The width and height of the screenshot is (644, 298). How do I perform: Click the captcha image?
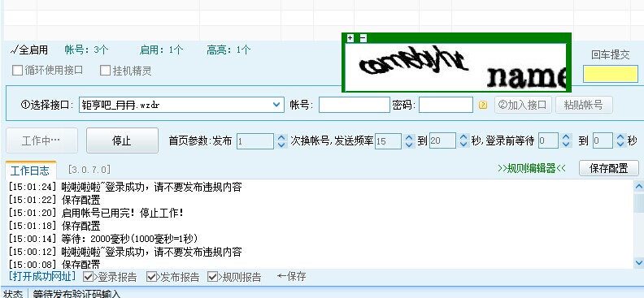tap(455, 67)
